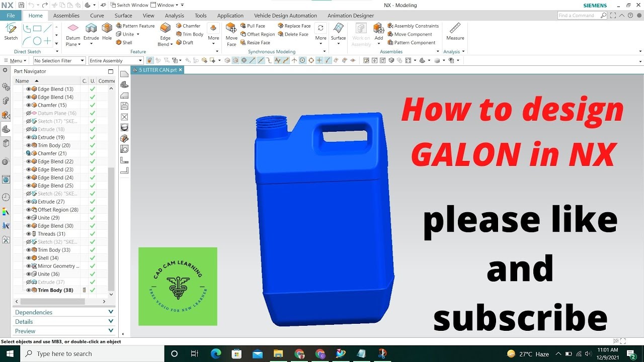The height and width of the screenshot is (362, 644).
Task: Open the Windows Start button
Action: 10,353
